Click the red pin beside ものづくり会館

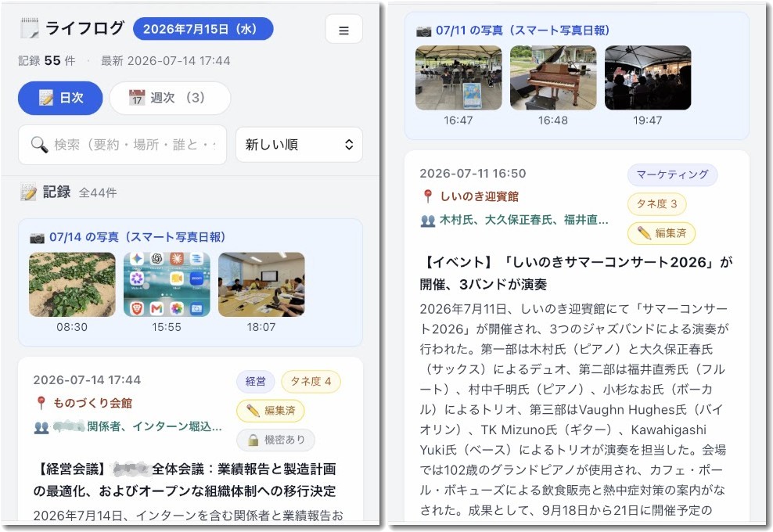[x=41, y=403]
